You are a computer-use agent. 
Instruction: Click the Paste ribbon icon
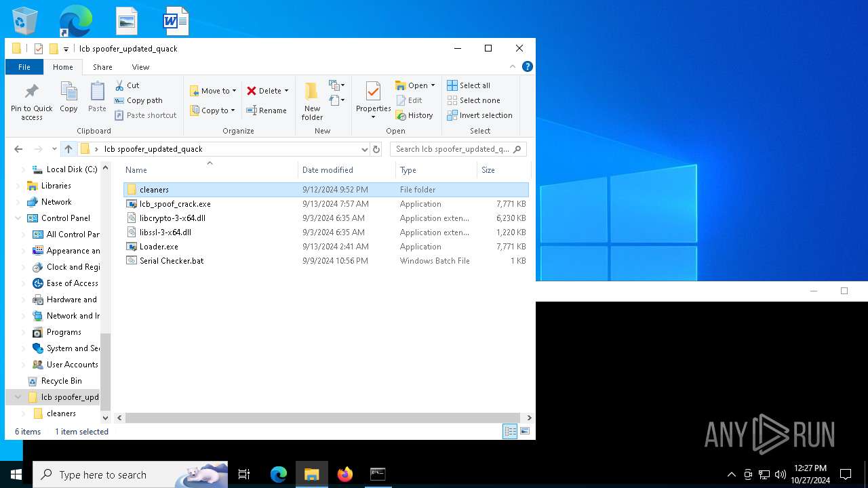click(x=97, y=91)
